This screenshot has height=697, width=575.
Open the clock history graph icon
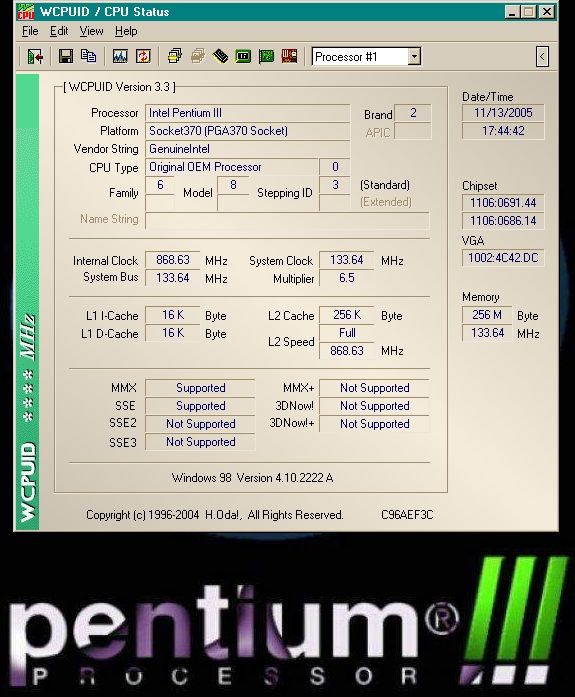tap(120, 56)
